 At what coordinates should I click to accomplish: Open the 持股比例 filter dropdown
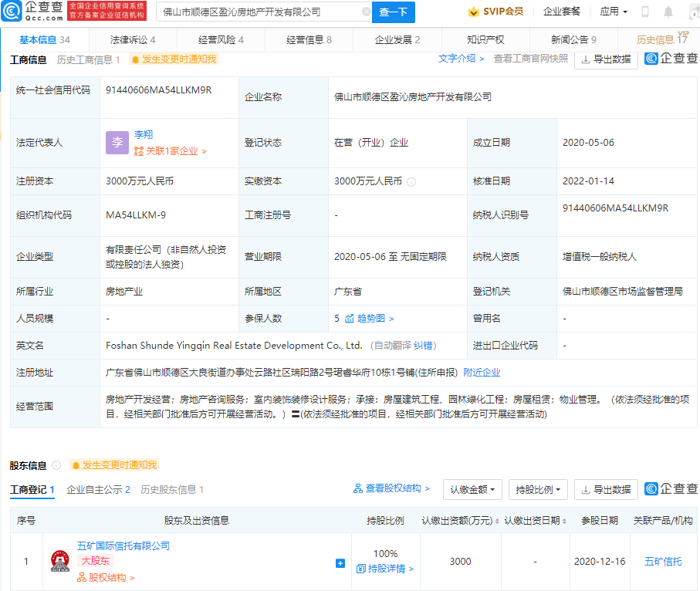539,489
